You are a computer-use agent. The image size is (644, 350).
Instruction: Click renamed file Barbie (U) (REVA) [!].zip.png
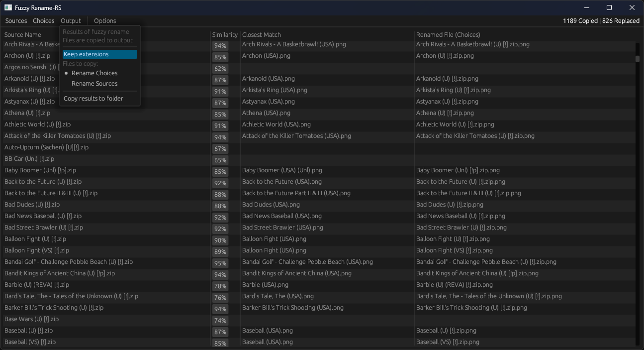(455, 285)
